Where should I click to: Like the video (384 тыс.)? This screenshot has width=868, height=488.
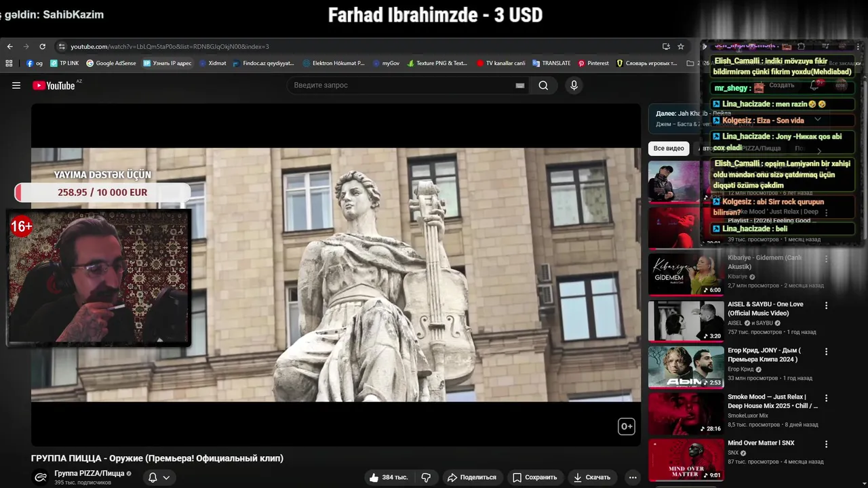tap(389, 477)
